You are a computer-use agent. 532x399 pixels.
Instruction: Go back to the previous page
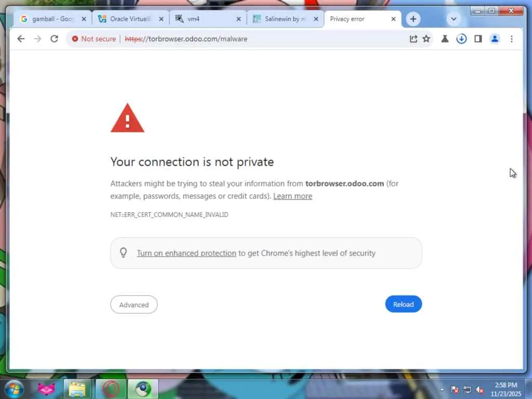pos(21,39)
